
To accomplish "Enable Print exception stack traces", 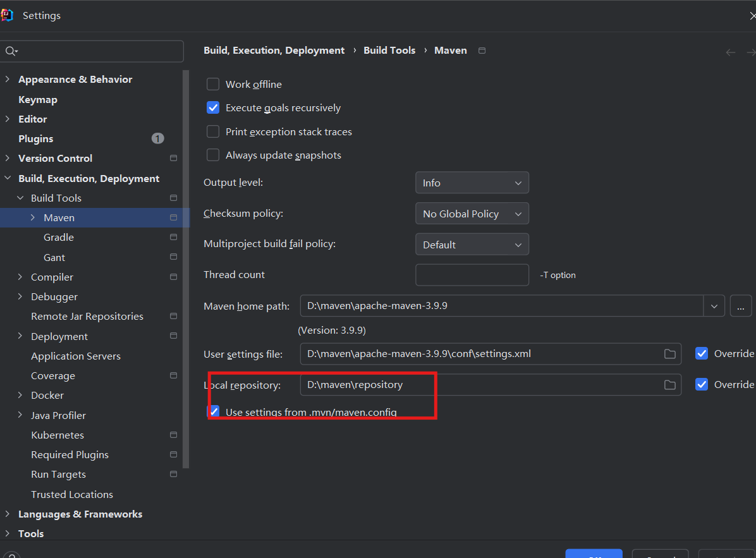I will pyautogui.click(x=212, y=131).
